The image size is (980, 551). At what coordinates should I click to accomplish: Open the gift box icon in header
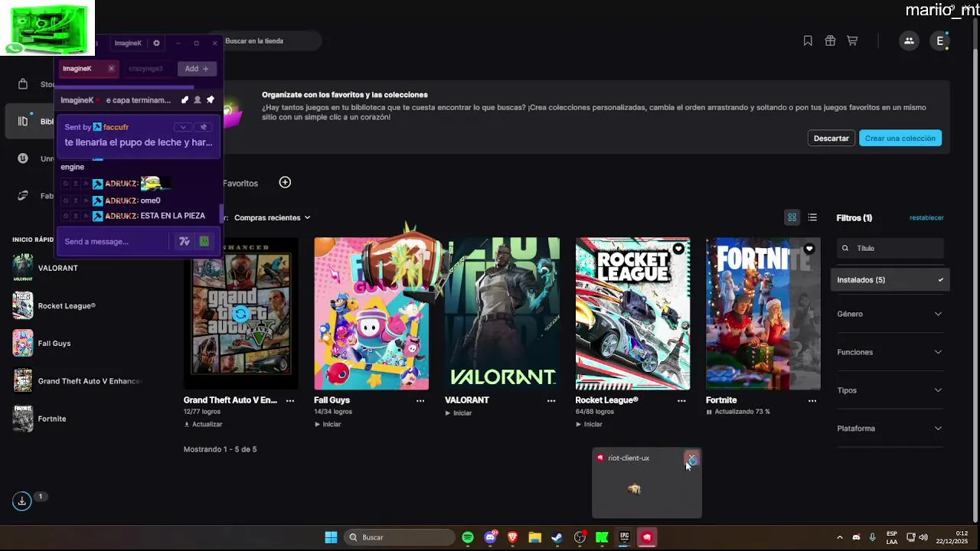pyautogui.click(x=830, y=41)
